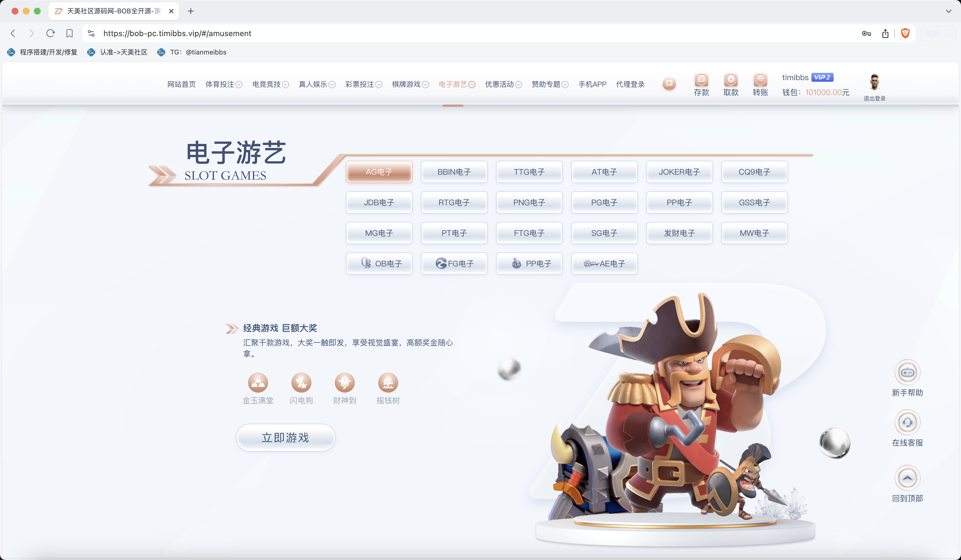The image size is (961, 560).
Task: Click the 立即游戏 button
Action: (x=286, y=437)
